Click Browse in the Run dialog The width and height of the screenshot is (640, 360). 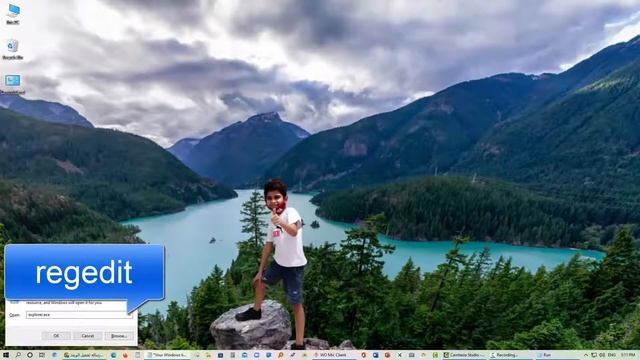pyautogui.click(x=119, y=336)
